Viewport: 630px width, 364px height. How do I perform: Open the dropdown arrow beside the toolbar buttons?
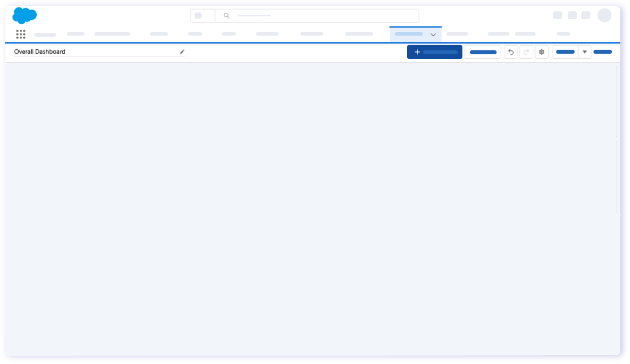click(x=584, y=51)
